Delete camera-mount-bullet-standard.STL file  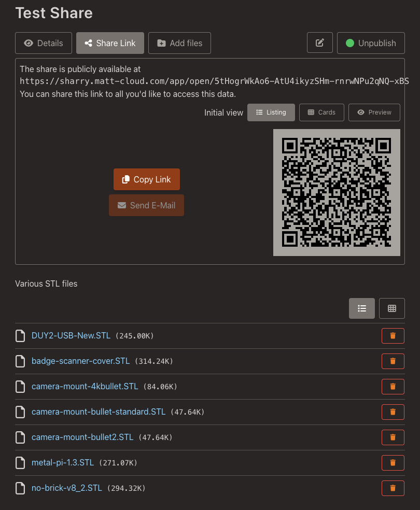click(393, 412)
